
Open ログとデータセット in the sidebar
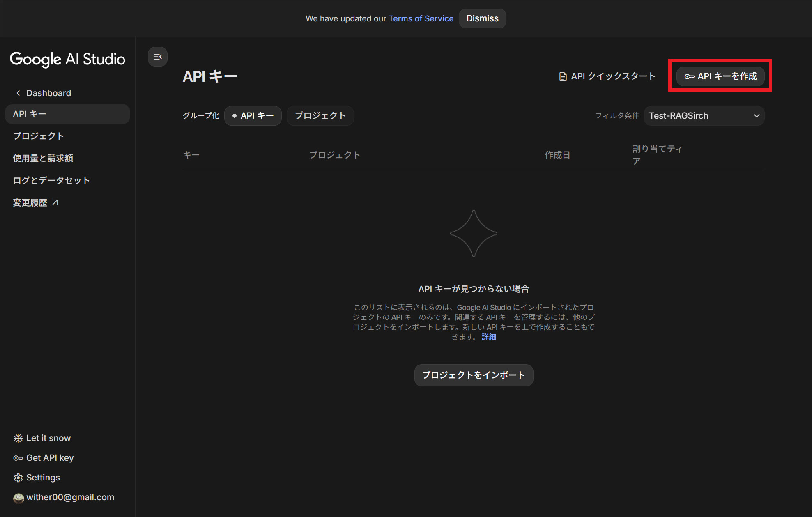51,180
